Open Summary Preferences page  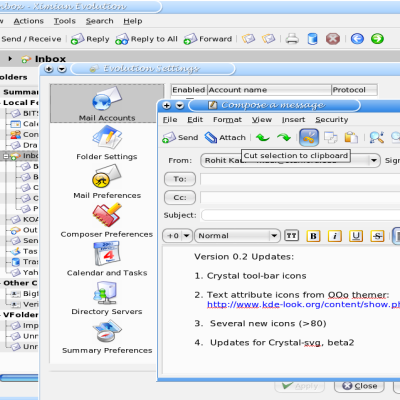[107, 337]
